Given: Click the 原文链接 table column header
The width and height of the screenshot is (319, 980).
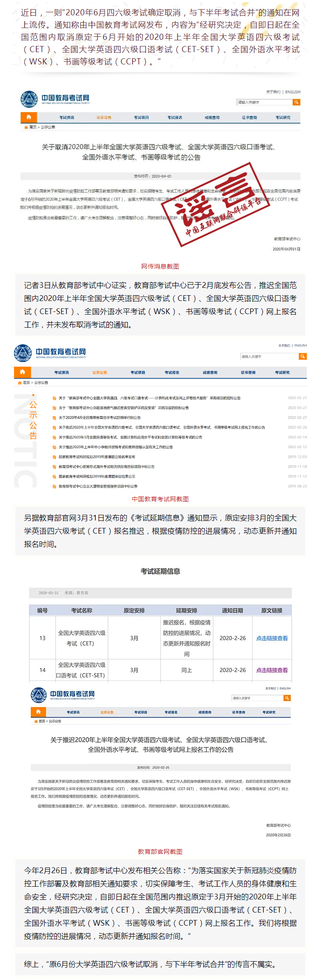Looking at the screenshot, I should (x=272, y=610).
